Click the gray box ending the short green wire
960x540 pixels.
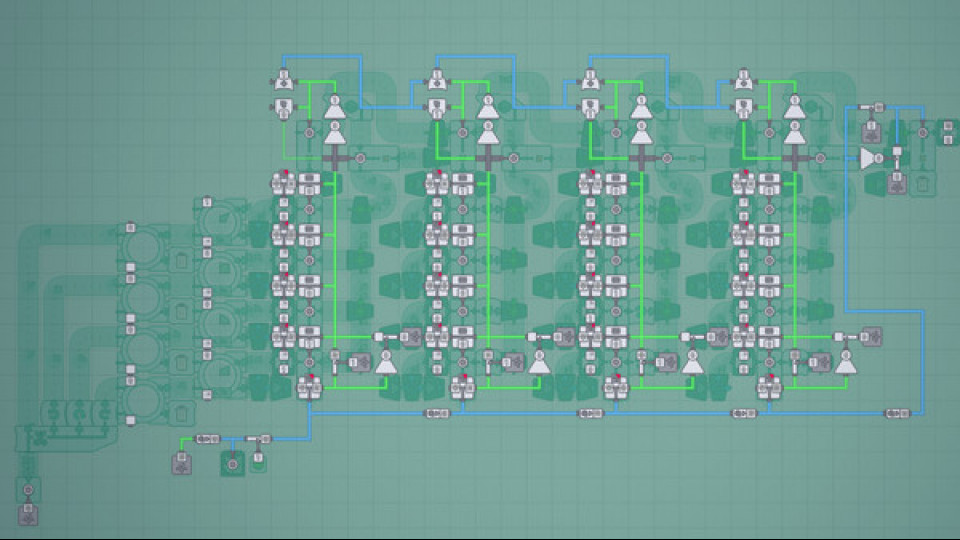tap(181, 463)
